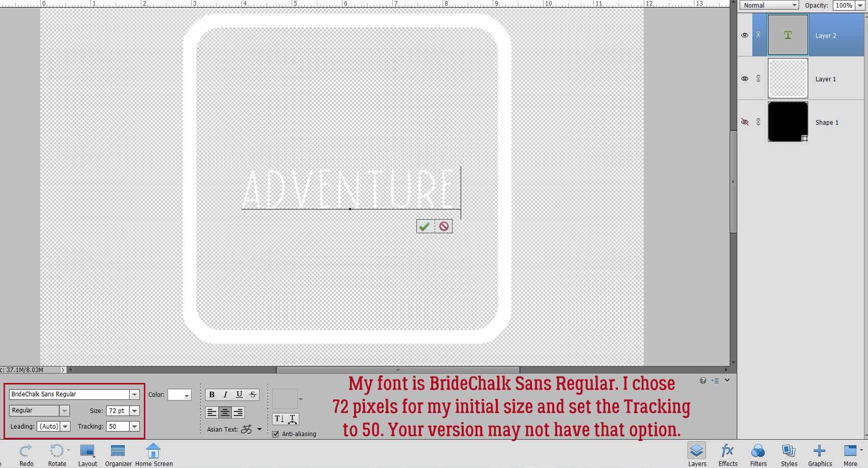
Task: Select Layer 1 thumbnail
Action: tap(788, 78)
